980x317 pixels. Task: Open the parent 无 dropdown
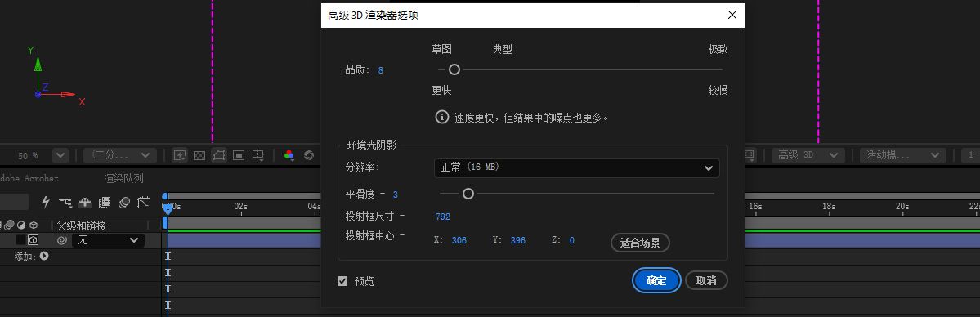point(108,240)
